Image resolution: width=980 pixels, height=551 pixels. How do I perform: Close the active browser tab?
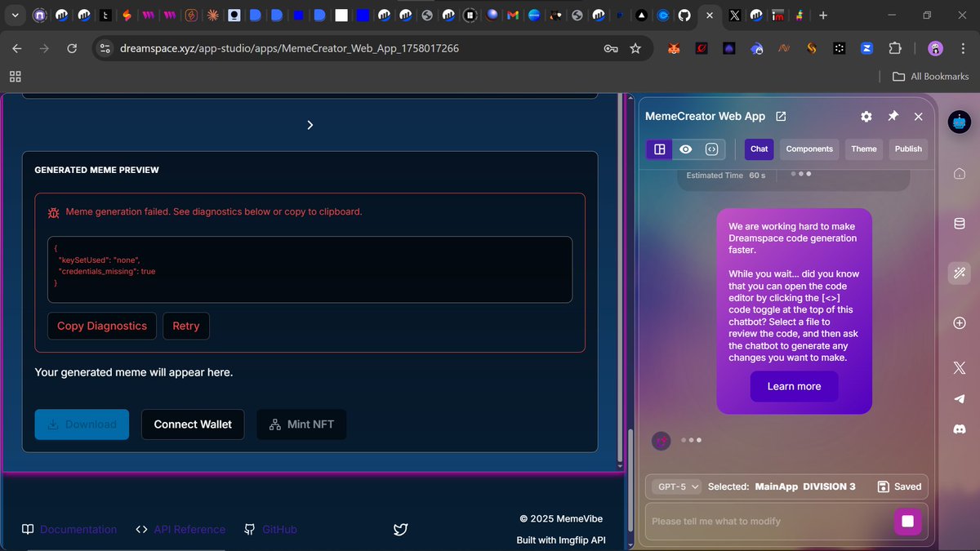709,15
